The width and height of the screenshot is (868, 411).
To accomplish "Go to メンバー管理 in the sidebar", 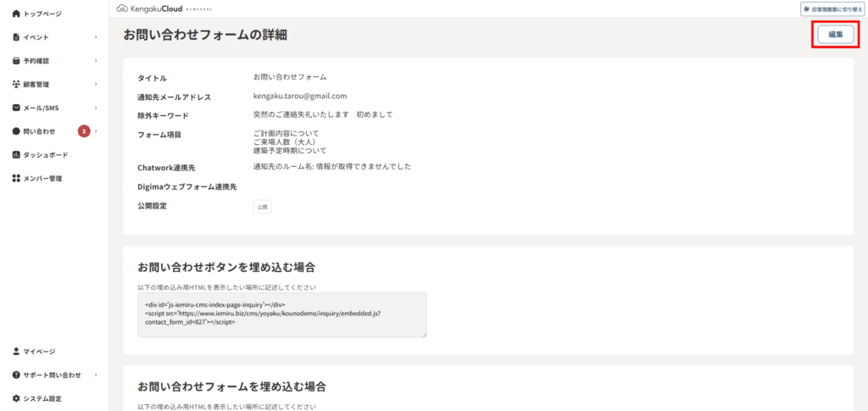I will coord(42,179).
